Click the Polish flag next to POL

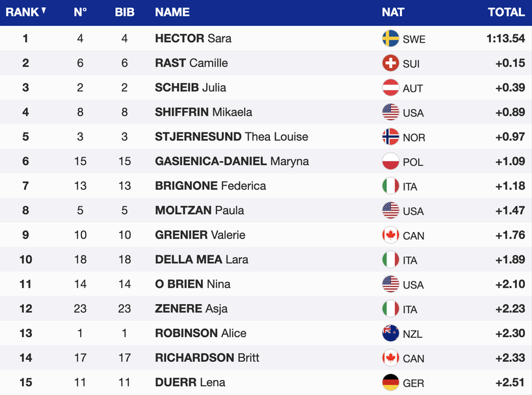[390, 161]
